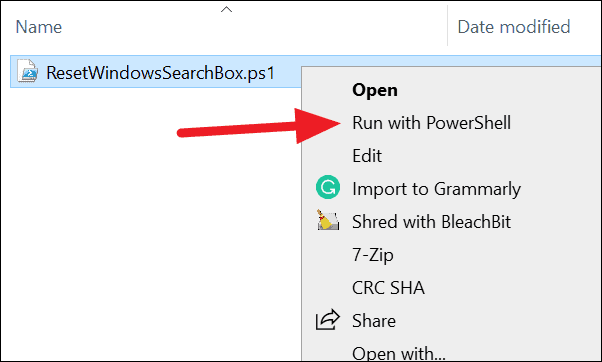Image resolution: width=602 pixels, height=362 pixels.
Task: Click the divider between Name and Date modified
Action: [447, 25]
